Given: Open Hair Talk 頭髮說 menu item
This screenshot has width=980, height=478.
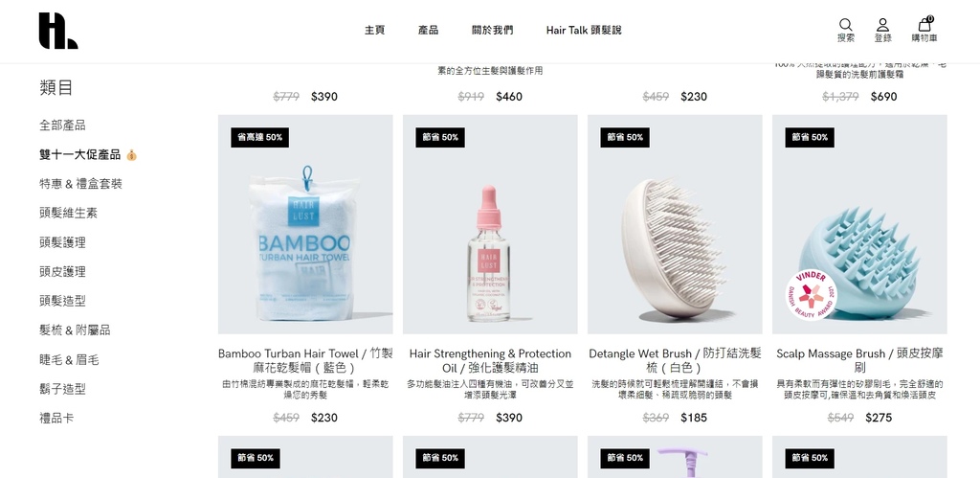Looking at the screenshot, I should [x=584, y=30].
